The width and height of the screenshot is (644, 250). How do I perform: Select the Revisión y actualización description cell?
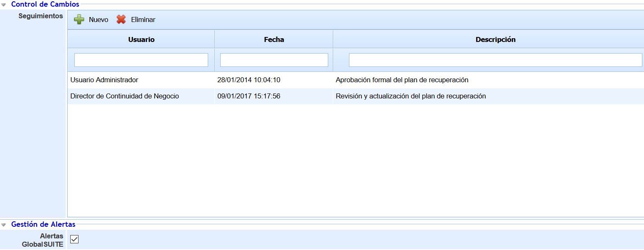tap(410, 96)
